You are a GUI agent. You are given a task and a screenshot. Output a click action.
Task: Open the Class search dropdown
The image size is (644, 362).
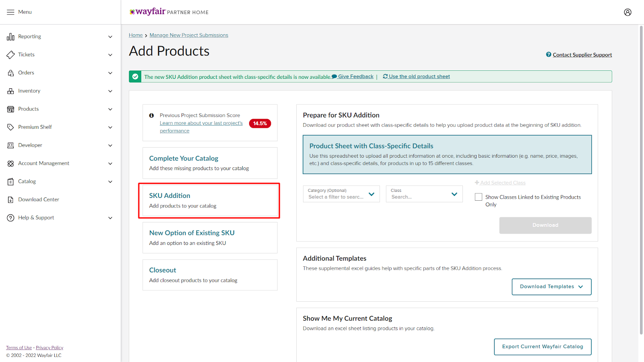(x=424, y=194)
